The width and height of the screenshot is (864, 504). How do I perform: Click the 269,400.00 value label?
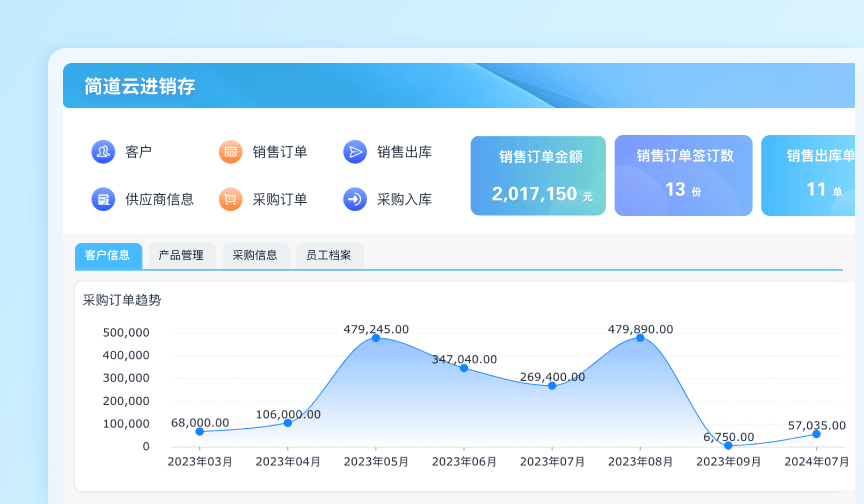coord(553,377)
